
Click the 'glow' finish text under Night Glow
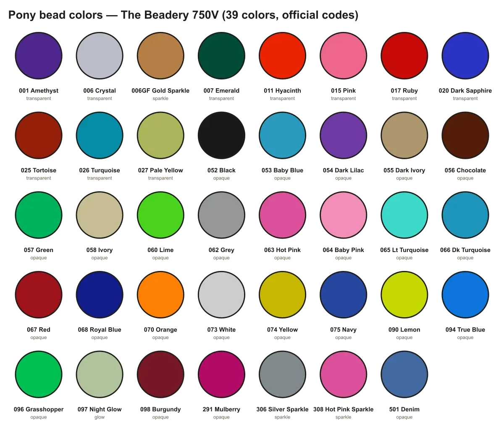tap(100, 417)
